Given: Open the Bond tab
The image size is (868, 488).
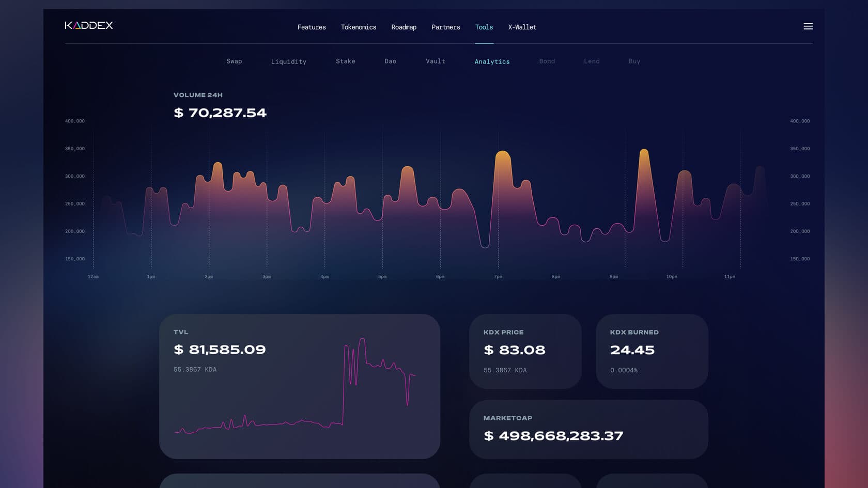Looking at the screenshot, I should click(547, 61).
